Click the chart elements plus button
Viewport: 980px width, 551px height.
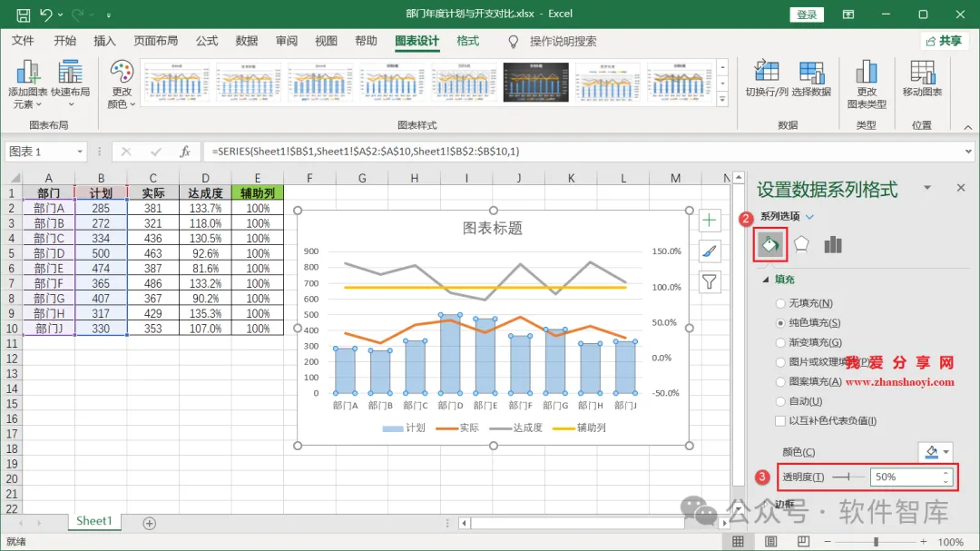tap(710, 221)
